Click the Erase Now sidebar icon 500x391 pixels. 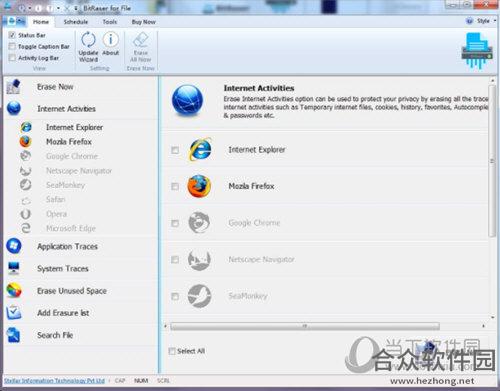[14, 86]
